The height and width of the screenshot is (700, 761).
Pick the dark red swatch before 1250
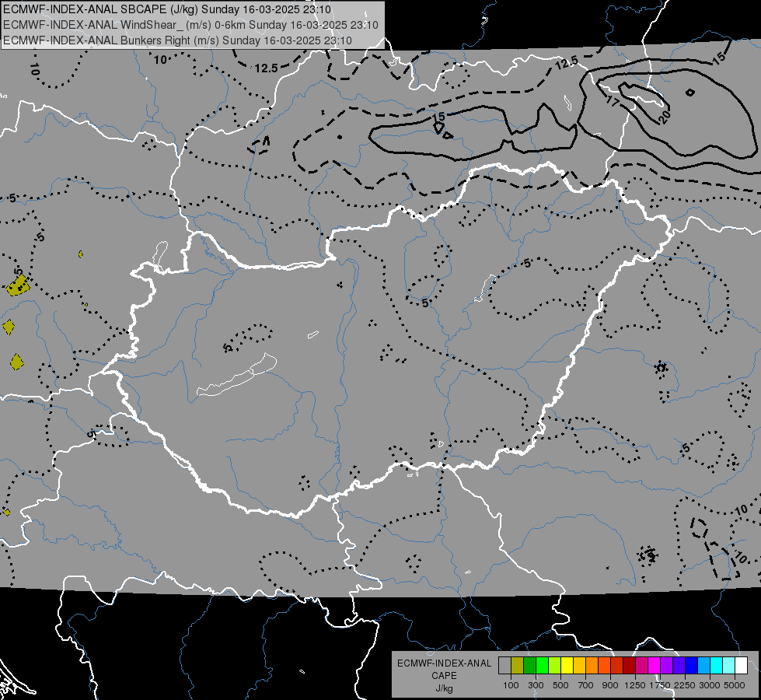coord(629,665)
